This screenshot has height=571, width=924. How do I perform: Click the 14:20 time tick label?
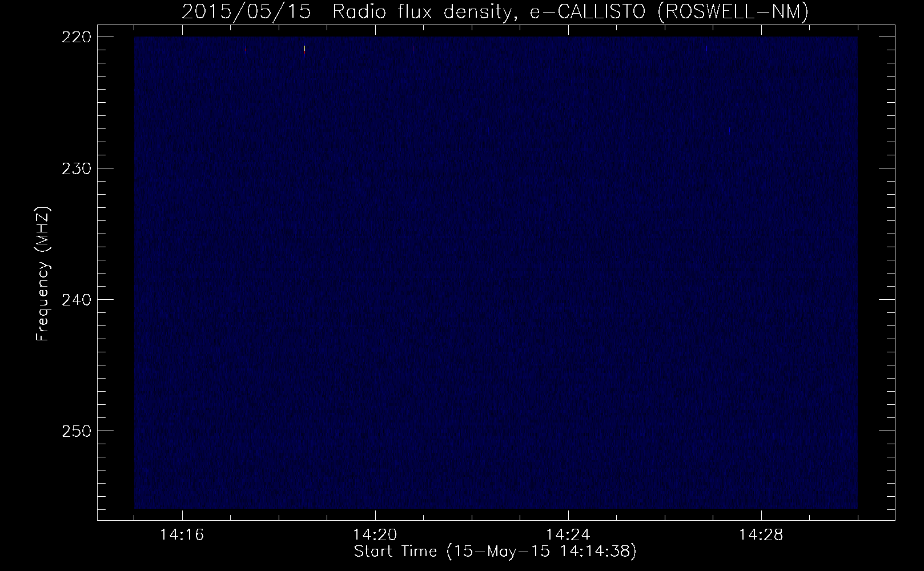point(375,535)
